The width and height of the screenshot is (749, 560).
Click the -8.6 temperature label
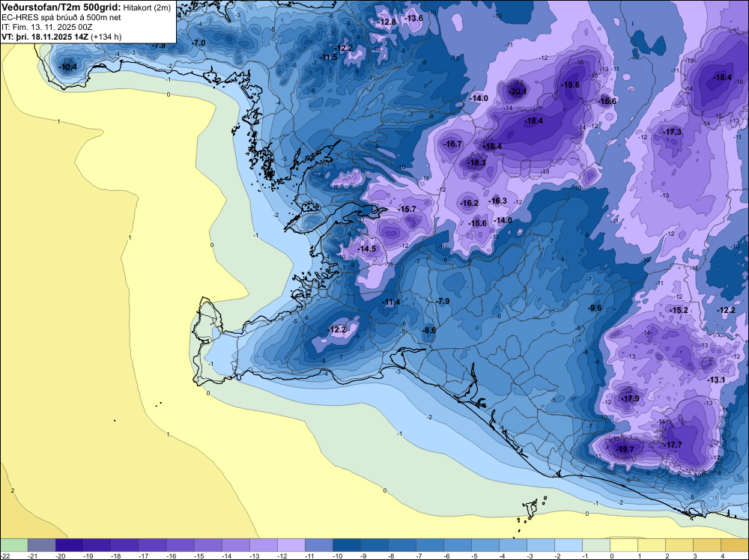pyautogui.click(x=429, y=330)
